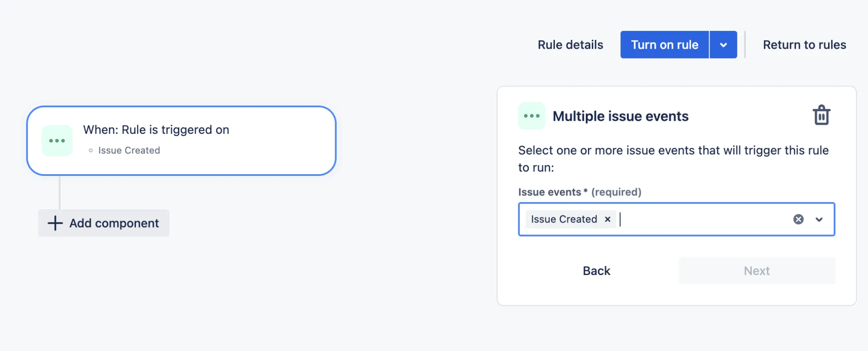
Task: Click the 'Issue events (required)' label
Action: point(579,192)
